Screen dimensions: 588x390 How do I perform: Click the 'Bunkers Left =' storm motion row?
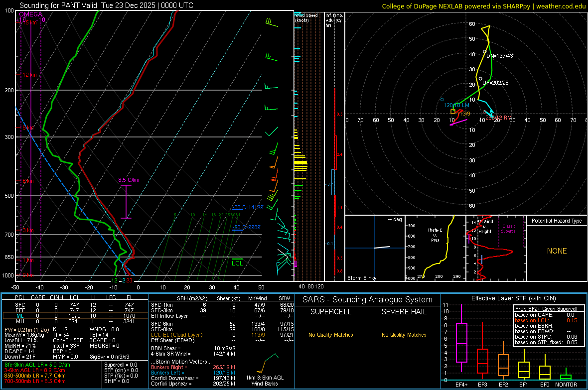click(x=193, y=373)
